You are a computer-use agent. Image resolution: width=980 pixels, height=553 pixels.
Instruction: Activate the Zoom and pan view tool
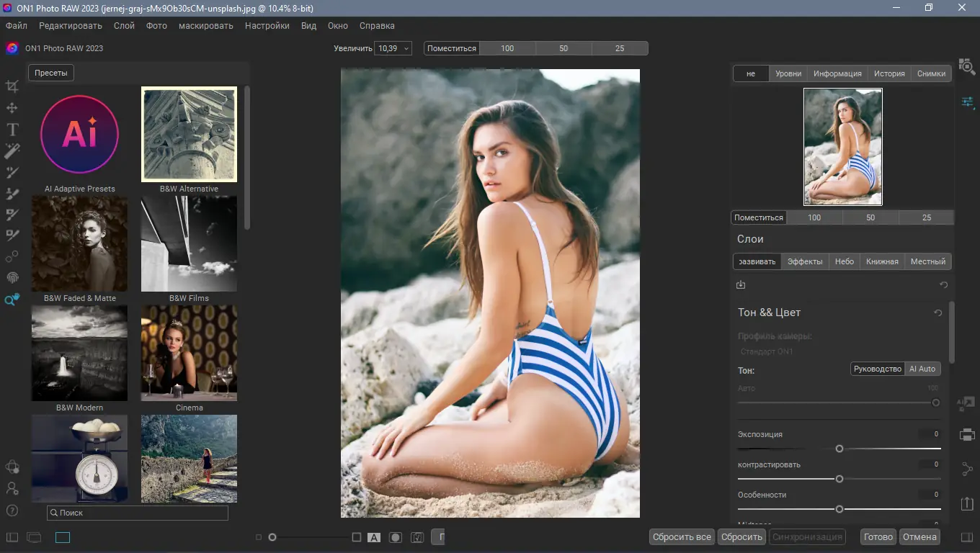point(12,300)
